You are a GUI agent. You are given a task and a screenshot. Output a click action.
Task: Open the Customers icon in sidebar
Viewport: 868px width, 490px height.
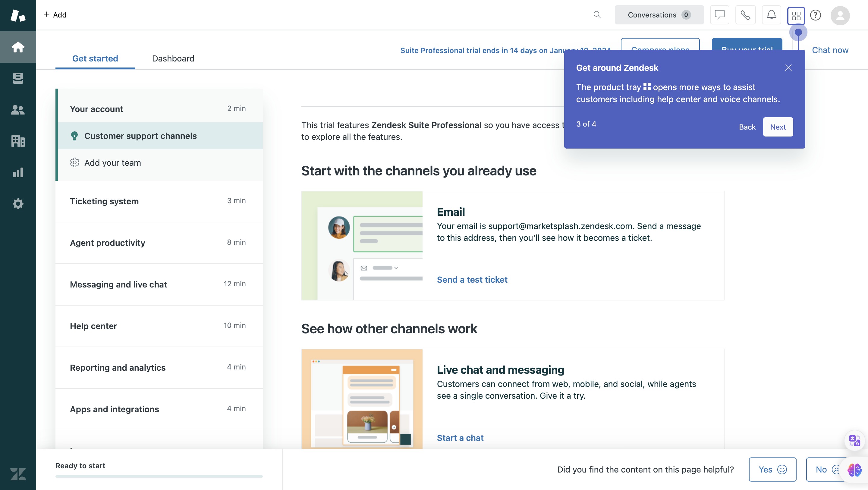pyautogui.click(x=18, y=109)
